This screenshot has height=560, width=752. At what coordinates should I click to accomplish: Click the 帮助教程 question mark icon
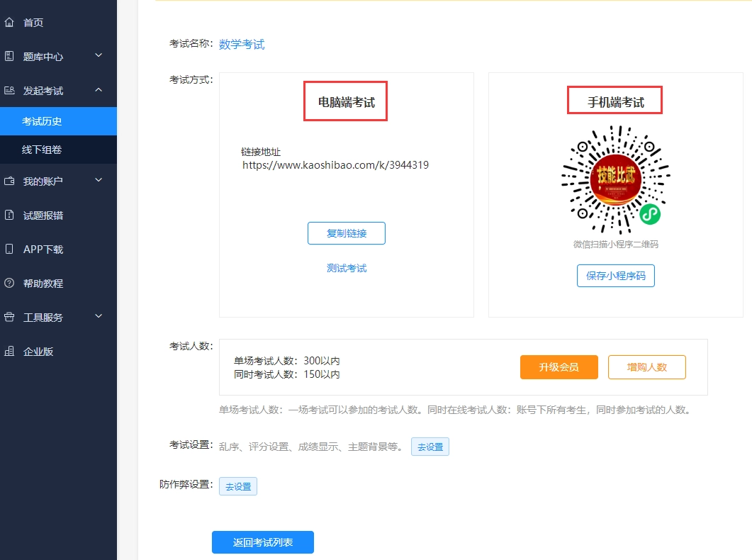[9, 283]
